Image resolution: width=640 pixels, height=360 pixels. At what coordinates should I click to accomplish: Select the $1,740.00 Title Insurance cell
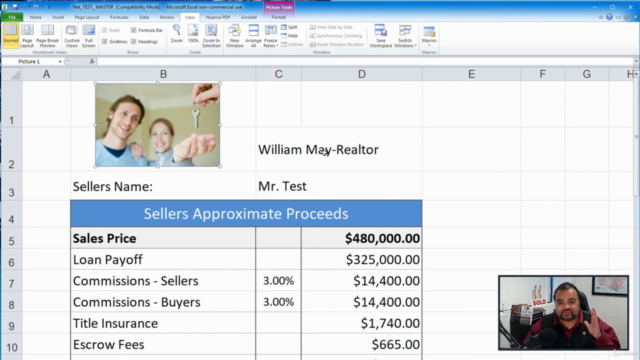click(x=362, y=323)
